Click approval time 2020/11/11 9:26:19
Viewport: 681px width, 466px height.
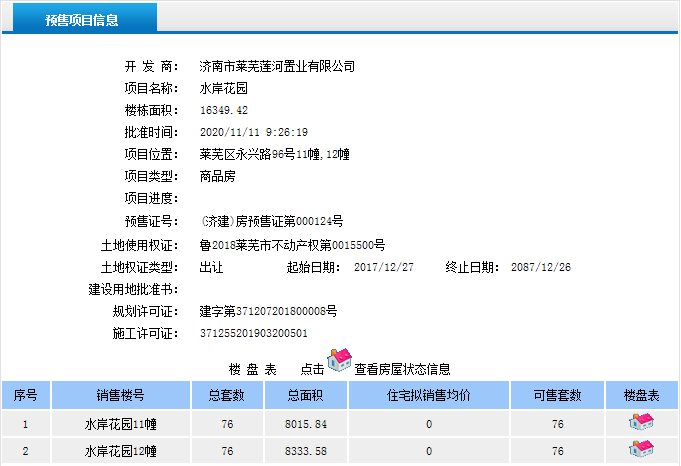click(x=254, y=132)
